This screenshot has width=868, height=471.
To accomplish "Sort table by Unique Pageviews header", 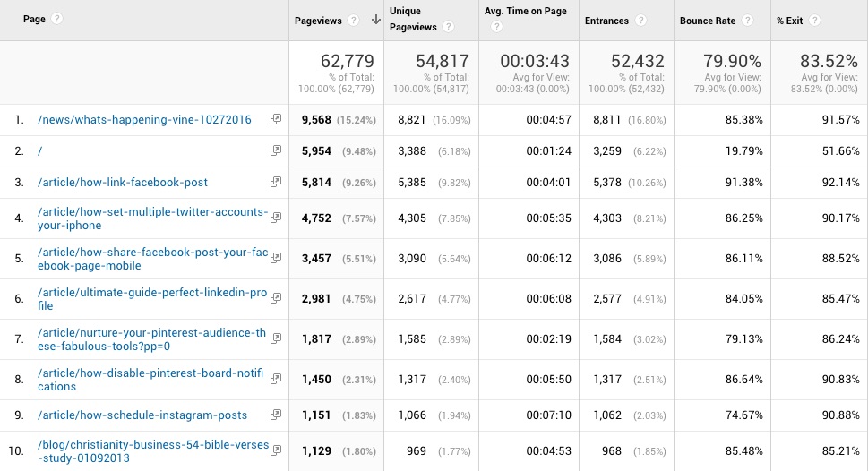I will click(413, 21).
